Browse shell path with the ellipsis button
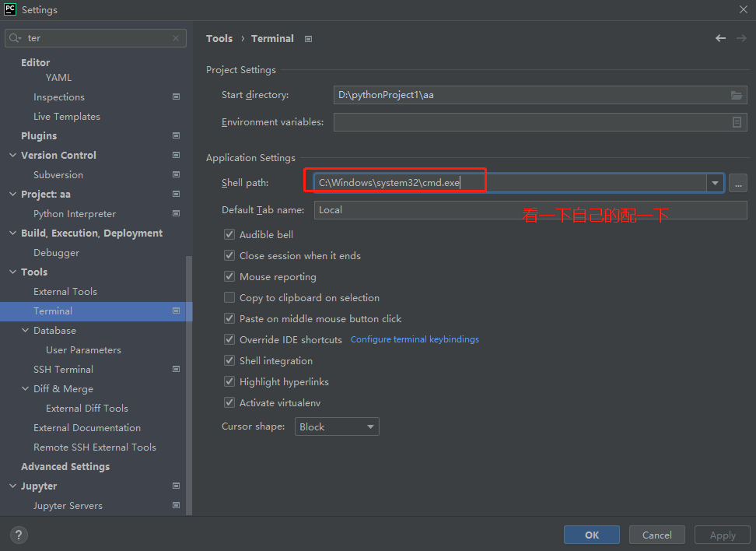This screenshot has height=551, width=756. (x=737, y=183)
